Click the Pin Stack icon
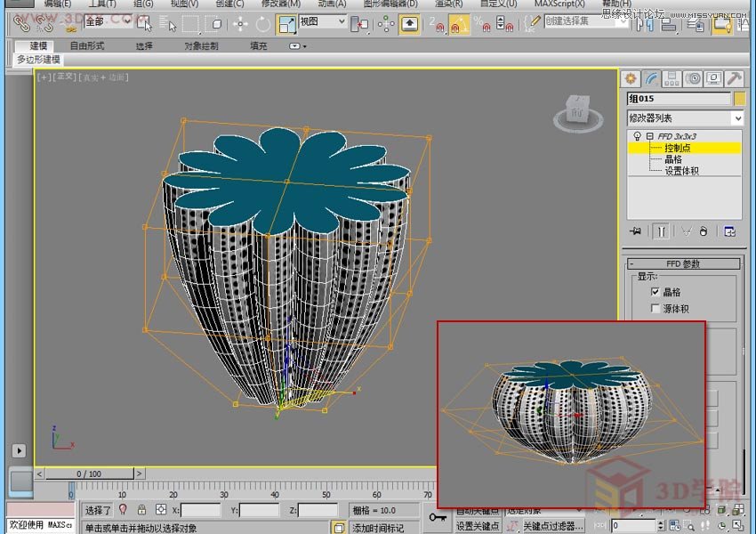The width and height of the screenshot is (756, 534). [635, 231]
